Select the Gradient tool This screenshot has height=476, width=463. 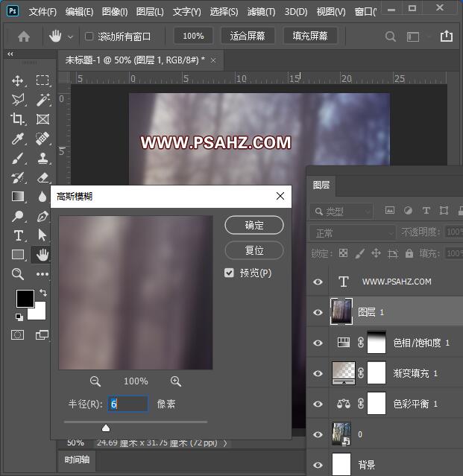pyautogui.click(x=18, y=197)
